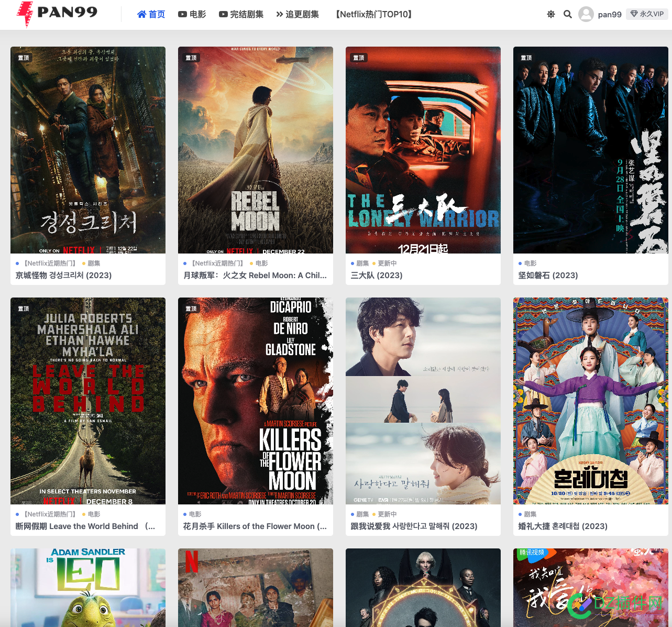
Task: Open the 京城怪物 poster thumbnail
Action: pyautogui.click(x=88, y=150)
